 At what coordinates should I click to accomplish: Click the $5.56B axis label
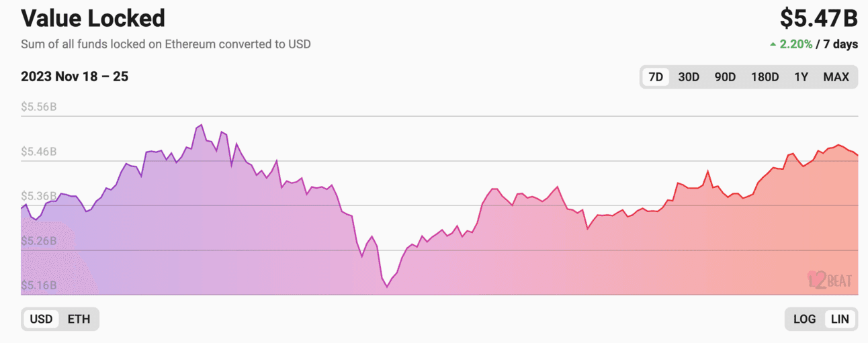point(39,107)
